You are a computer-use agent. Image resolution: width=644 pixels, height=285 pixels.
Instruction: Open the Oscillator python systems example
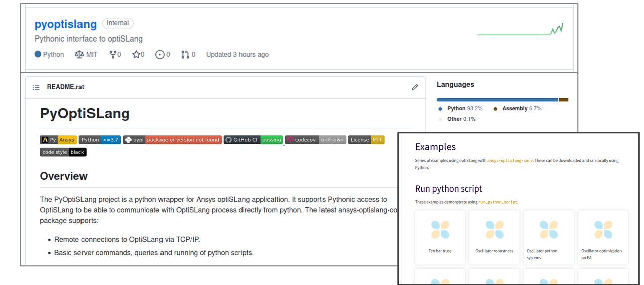click(x=548, y=237)
